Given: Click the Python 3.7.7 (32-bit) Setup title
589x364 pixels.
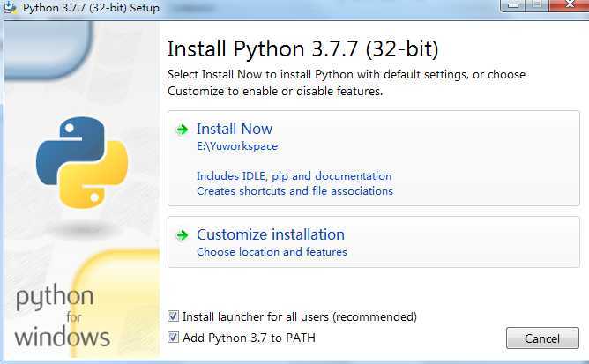Looking at the screenshot, I should (x=91, y=8).
